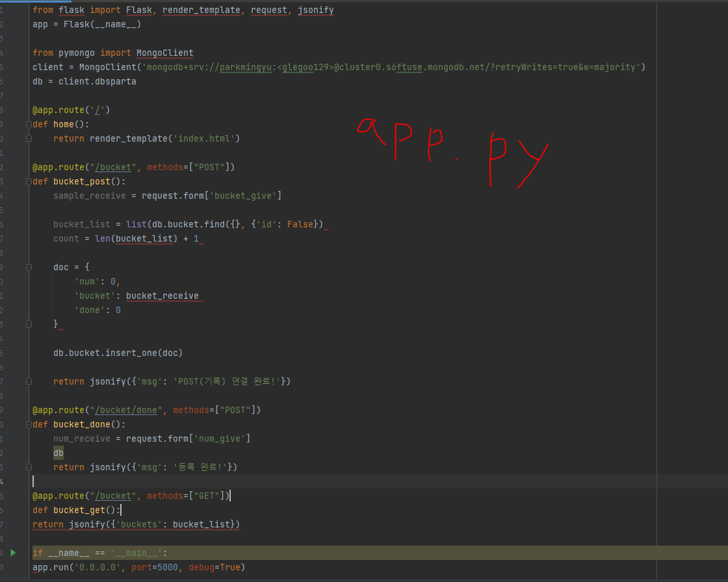Image resolution: width=728 pixels, height=582 pixels.
Task: Click highlighted 'db' in bucket_done
Action: [x=58, y=453]
